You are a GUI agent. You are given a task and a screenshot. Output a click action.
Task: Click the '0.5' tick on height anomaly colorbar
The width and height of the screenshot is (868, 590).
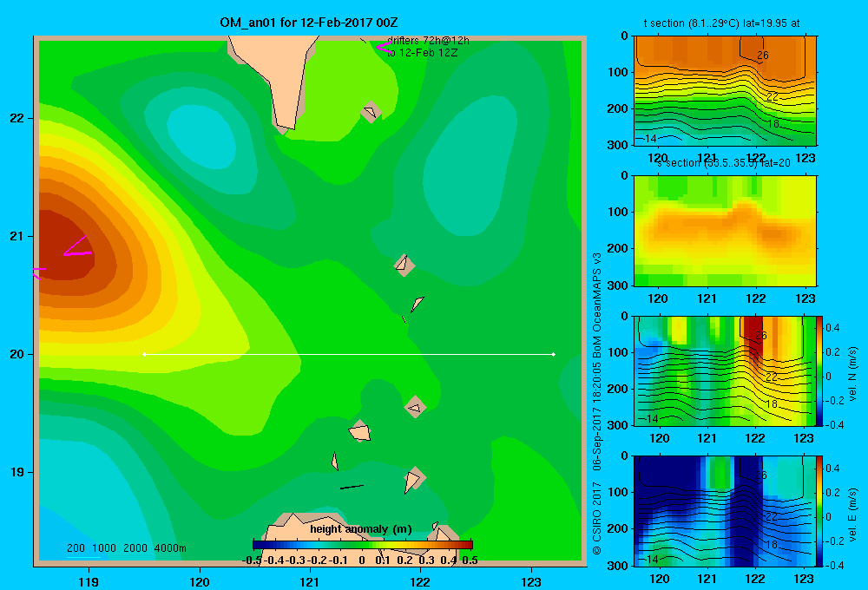tap(470, 560)
